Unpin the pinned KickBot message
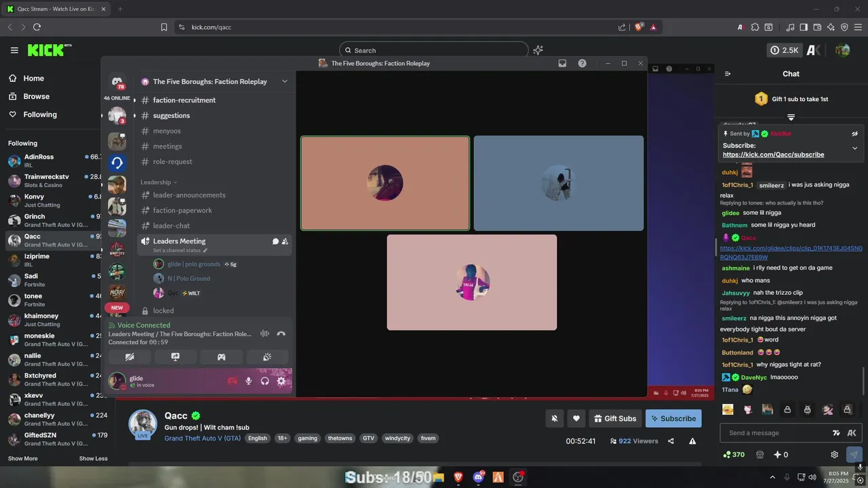This screenshot has height=488, width=868. pyautogui.click(x=854, y=134)
